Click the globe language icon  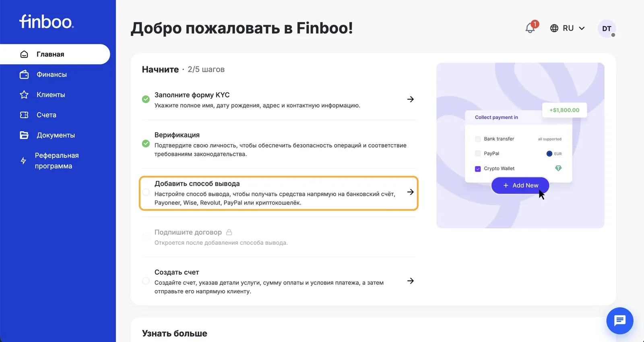pyautogui.click(x=554, y=28)
